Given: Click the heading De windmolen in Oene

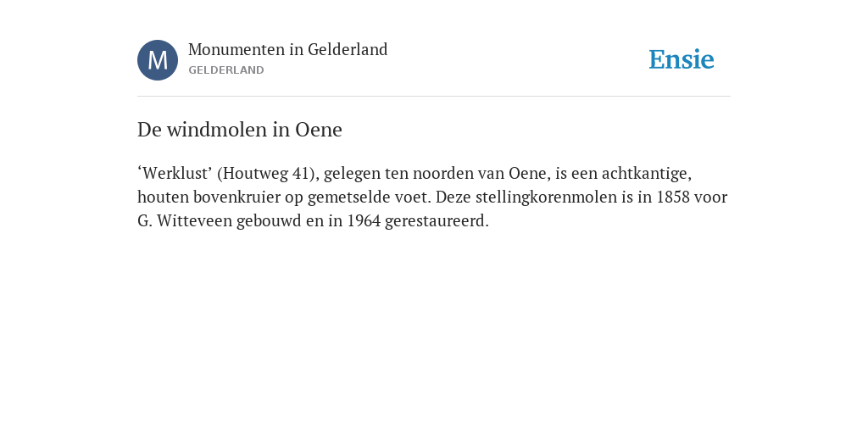Looking at the screenshot, I should pos(240,130).
